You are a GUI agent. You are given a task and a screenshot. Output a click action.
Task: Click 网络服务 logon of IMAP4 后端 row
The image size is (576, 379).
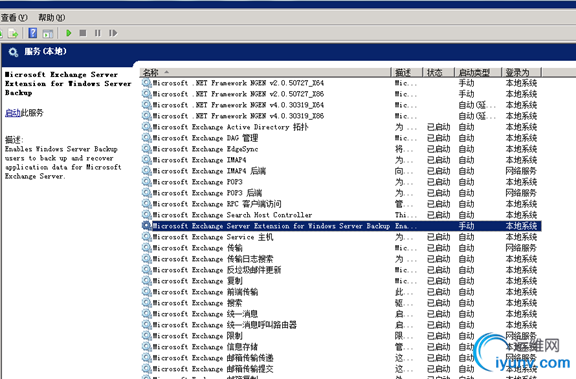pos(521,171)
